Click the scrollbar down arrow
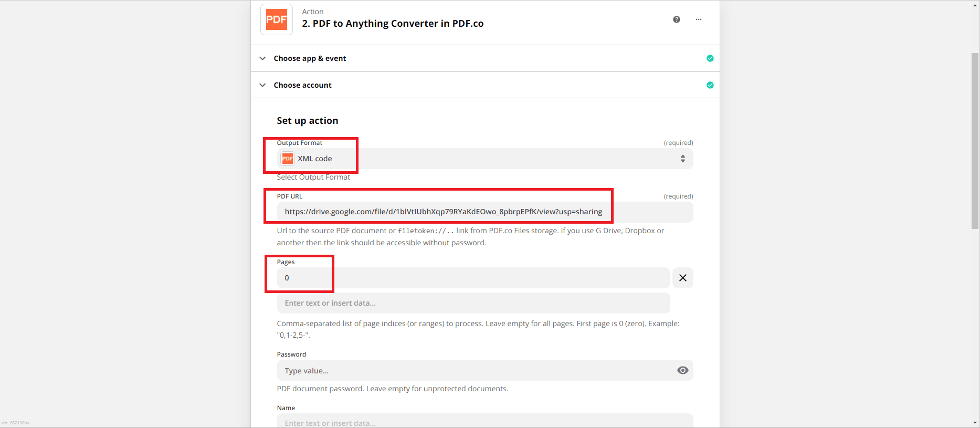Viewport: 980px width, 428px height. (x=975, y=423)
